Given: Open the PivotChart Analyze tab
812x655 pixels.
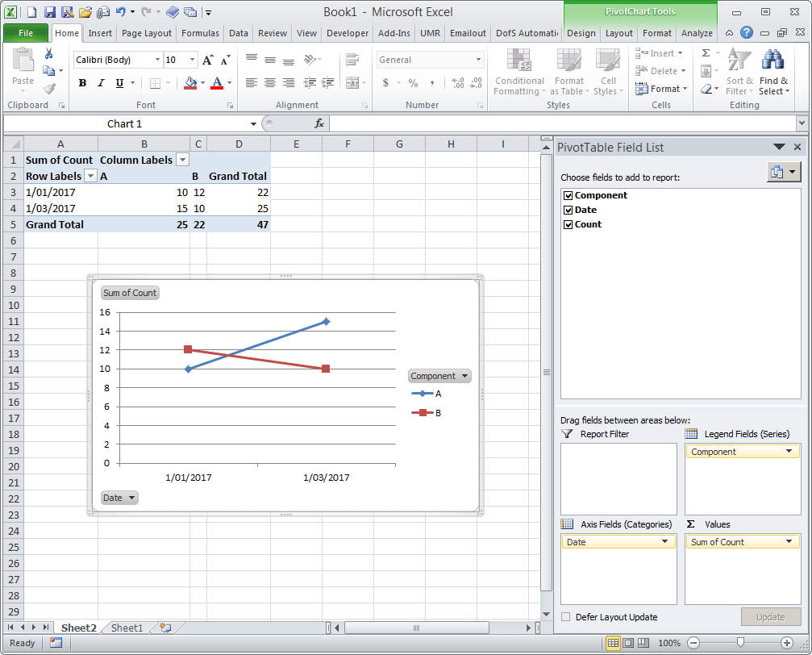Looking at the screenshot, I should [x=697, y=33].
